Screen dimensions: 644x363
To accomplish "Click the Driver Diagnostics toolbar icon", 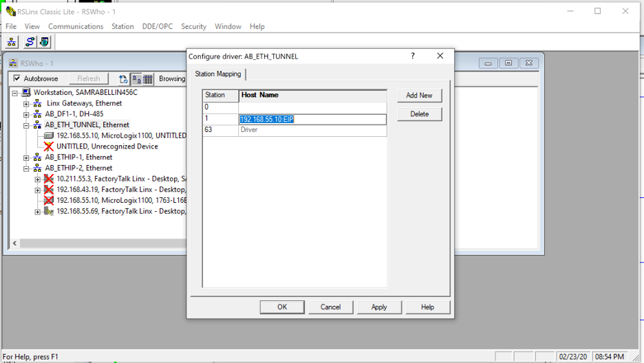I will tap(44, 42).
